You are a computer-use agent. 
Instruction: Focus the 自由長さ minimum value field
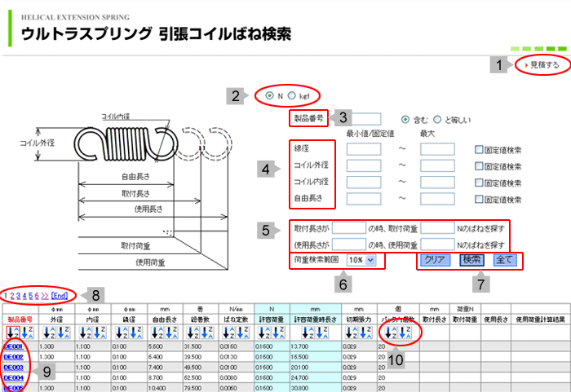(x=364, y=199)
